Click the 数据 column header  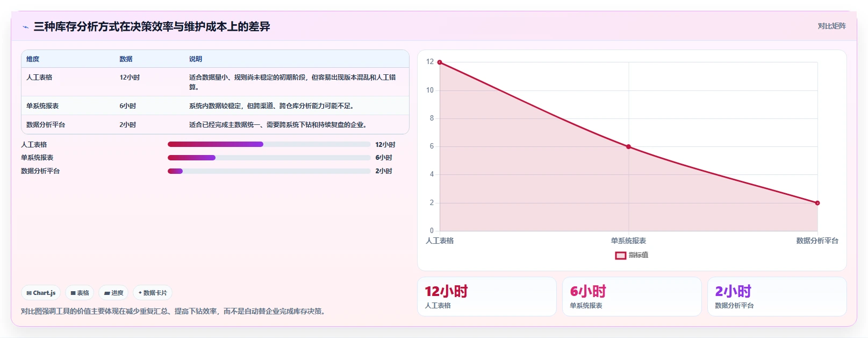click(126, 59)
